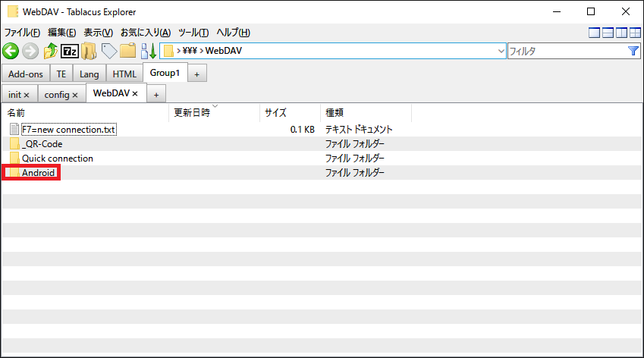Click the folder icon in address bar
Screen dimensions: 644x358
pos(168,51)
